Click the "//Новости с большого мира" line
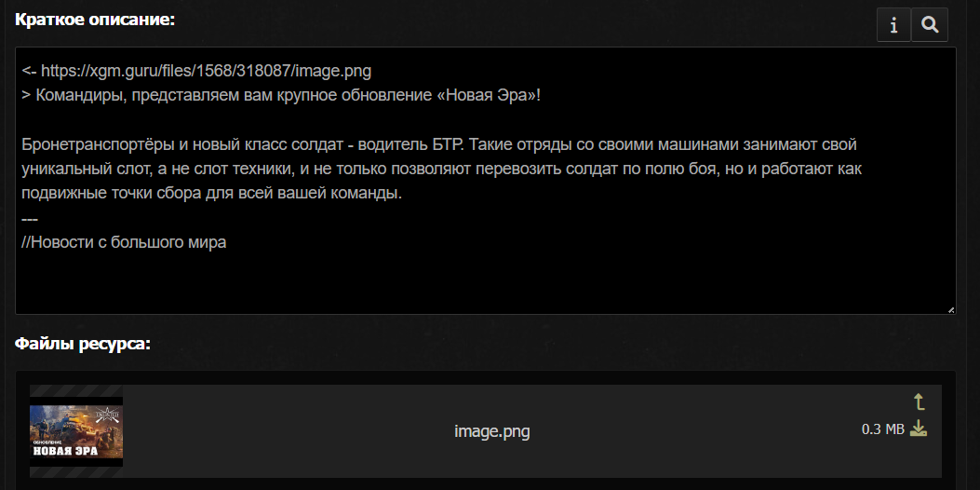 pos(124,242)
